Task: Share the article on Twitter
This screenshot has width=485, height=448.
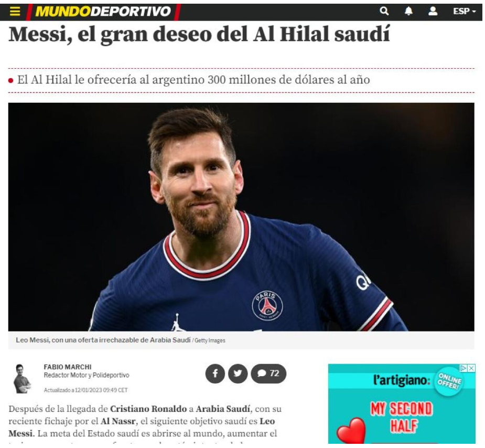Action: point(238,374)
